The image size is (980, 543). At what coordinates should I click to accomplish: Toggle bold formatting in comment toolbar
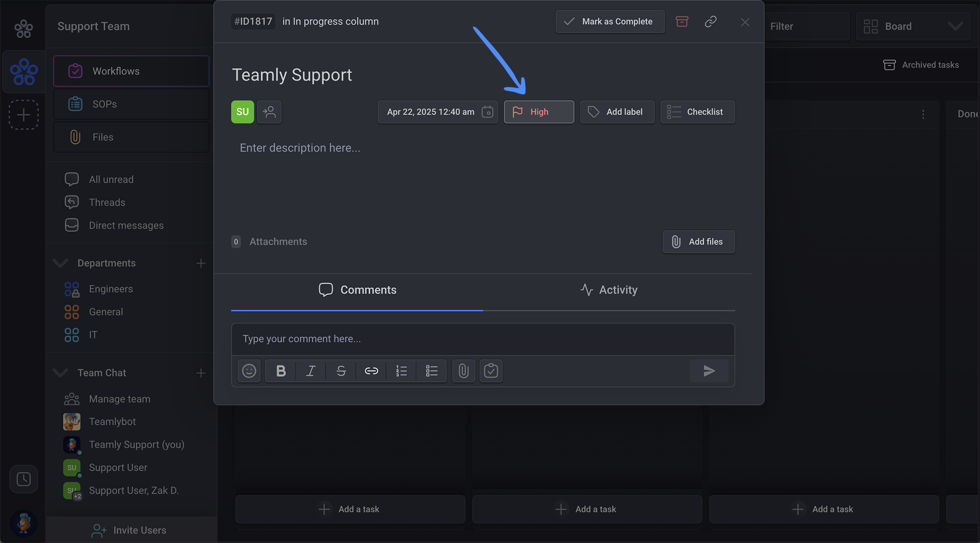(x=280, y=371)
